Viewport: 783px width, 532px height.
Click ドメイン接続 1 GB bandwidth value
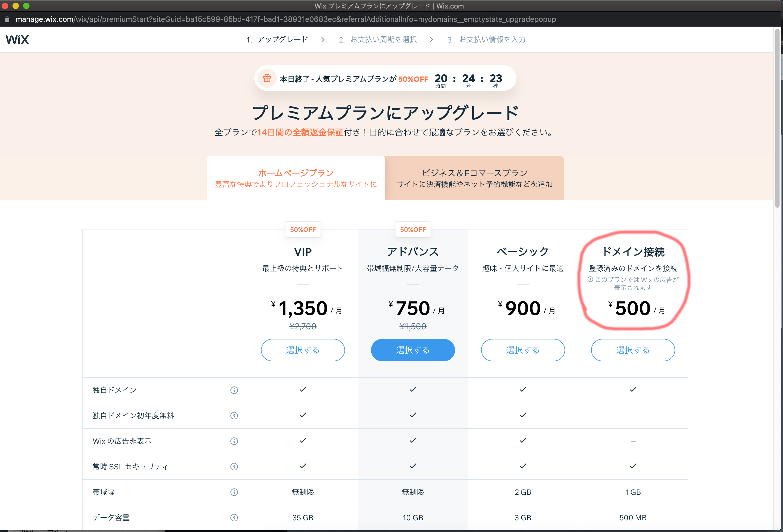tap(633, 492)
